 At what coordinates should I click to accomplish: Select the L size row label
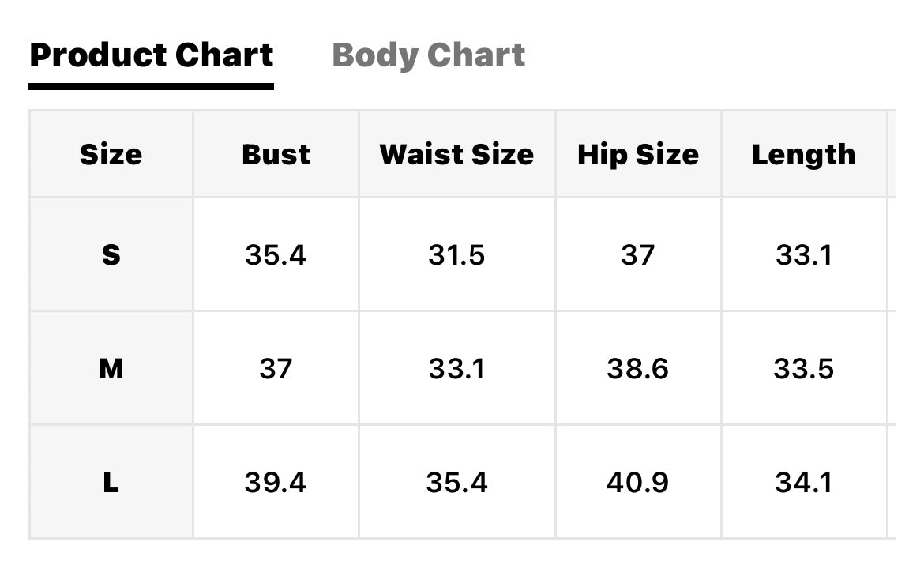click(x=111, y=483)
